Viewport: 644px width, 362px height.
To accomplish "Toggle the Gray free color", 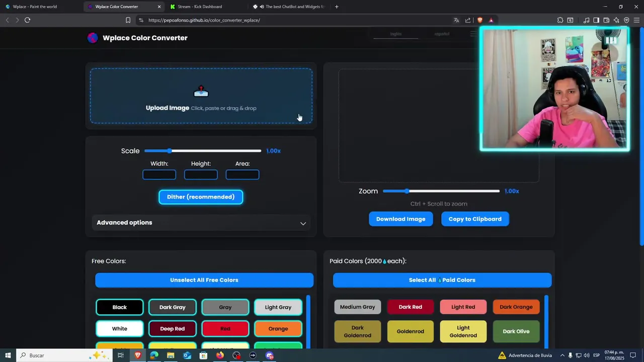I will pos(225,307).
